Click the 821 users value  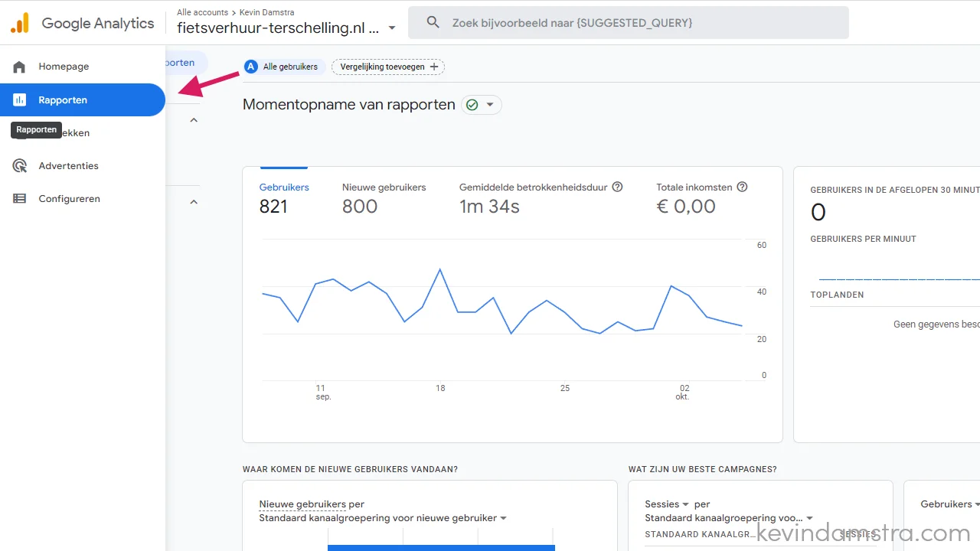tap(273, 206)
